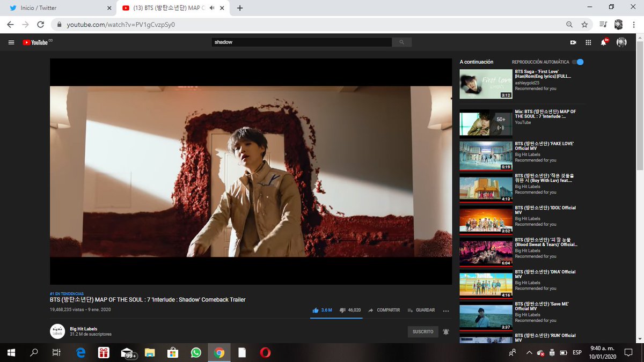Open the Windows action center
Image resolution: width=644 pixels, height=362 pixels.
tap(628, 352)
